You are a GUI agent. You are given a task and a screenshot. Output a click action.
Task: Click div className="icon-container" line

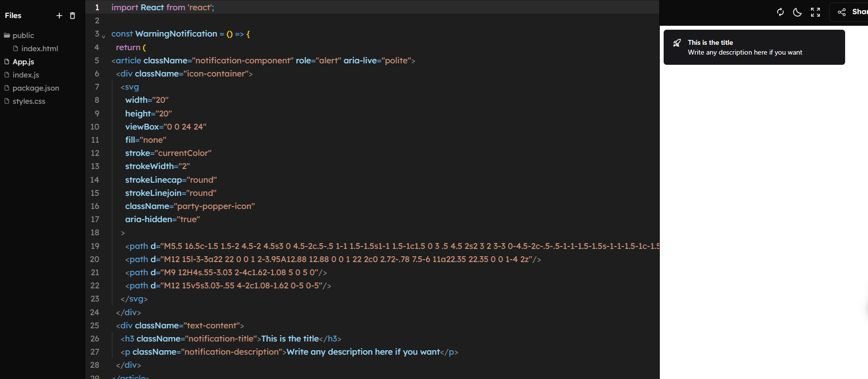coord(184,74)
